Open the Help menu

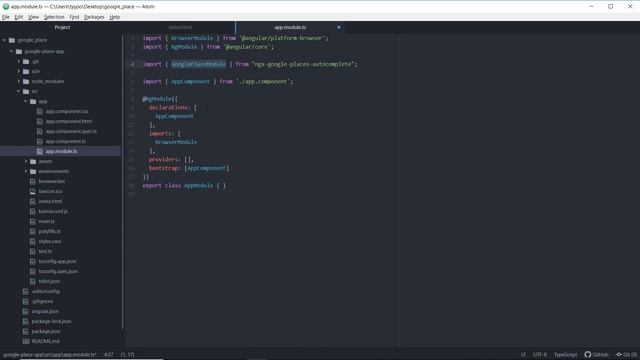pos(115,17)
